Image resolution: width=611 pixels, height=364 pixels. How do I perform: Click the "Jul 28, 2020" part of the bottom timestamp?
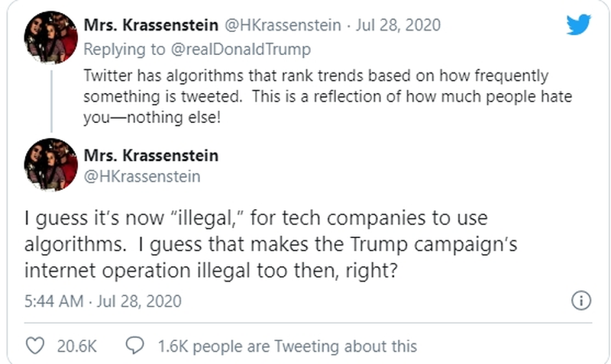tap(139, 301)
